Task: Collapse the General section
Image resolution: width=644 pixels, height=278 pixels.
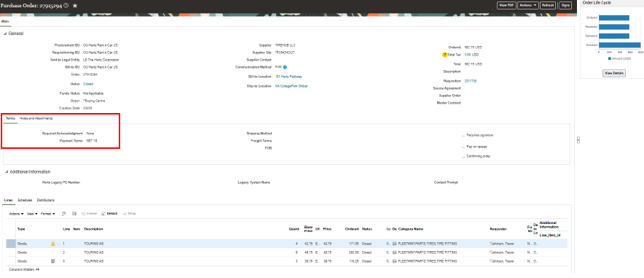Action: [5, 34]
